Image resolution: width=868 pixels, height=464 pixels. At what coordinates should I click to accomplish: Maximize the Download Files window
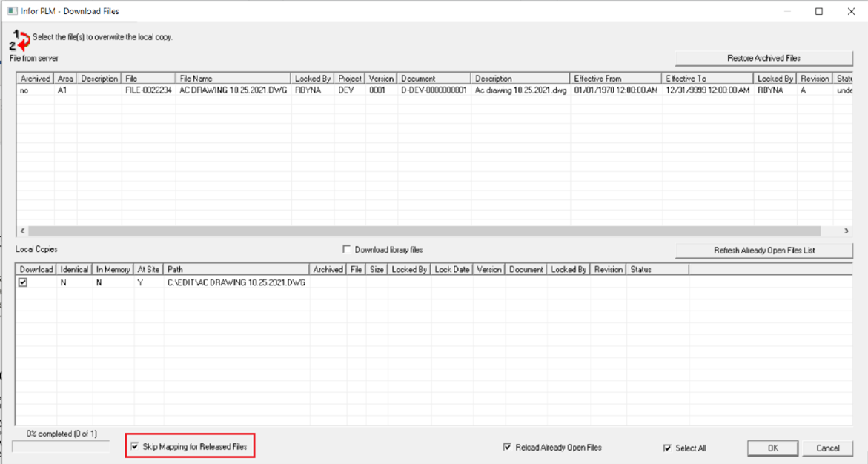tap(819, 12)
